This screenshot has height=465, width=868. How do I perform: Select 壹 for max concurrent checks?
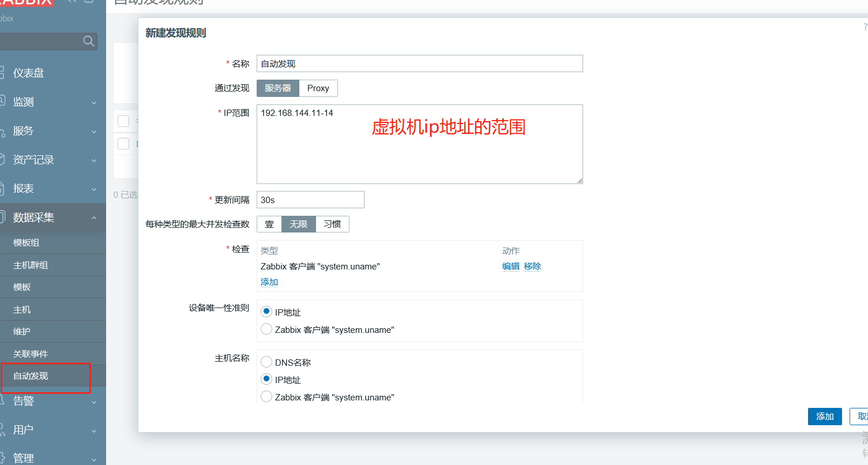click(269, 224)
